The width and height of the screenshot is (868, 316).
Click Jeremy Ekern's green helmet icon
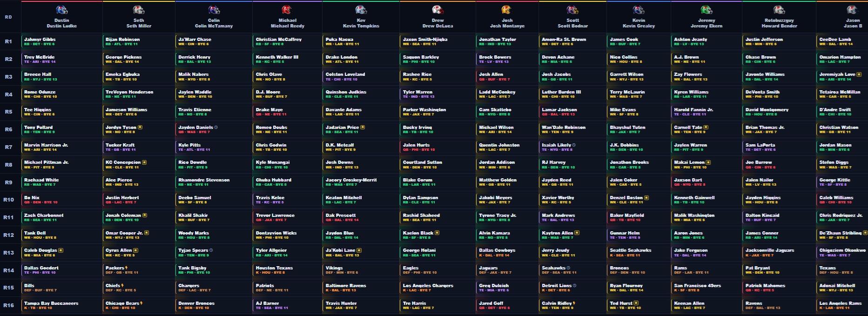pyautogui.click(x=707, y=10)
